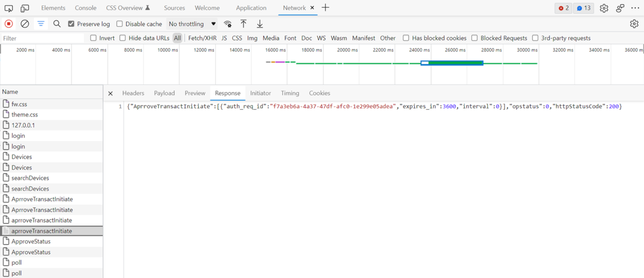Open the 2 errors indicator

point(563,8)
